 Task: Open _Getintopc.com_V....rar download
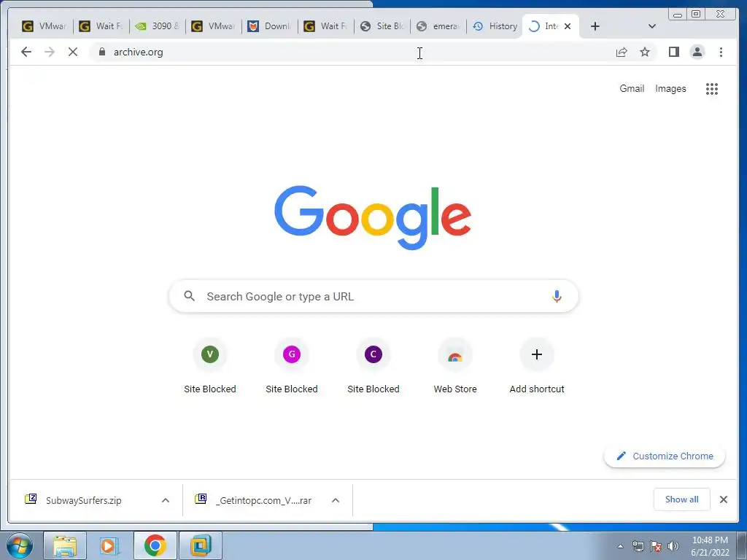pyautogui.click(x=263, y=500)
